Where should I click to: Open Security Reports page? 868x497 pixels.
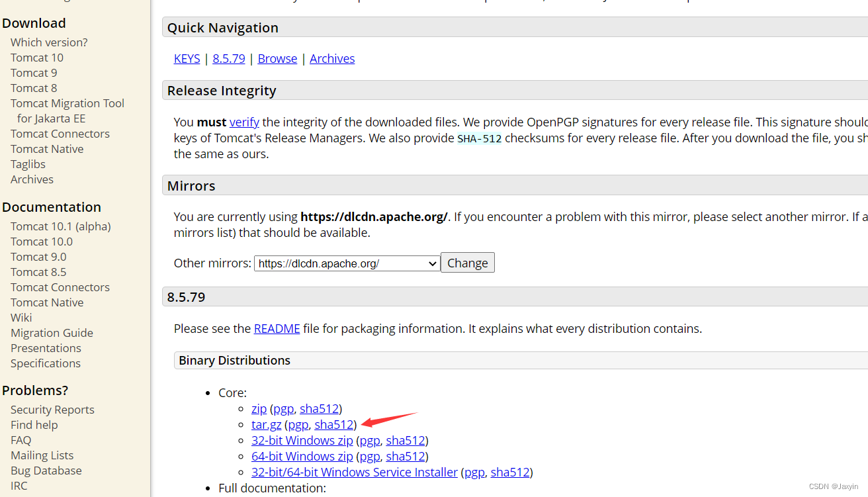(52, 410)
